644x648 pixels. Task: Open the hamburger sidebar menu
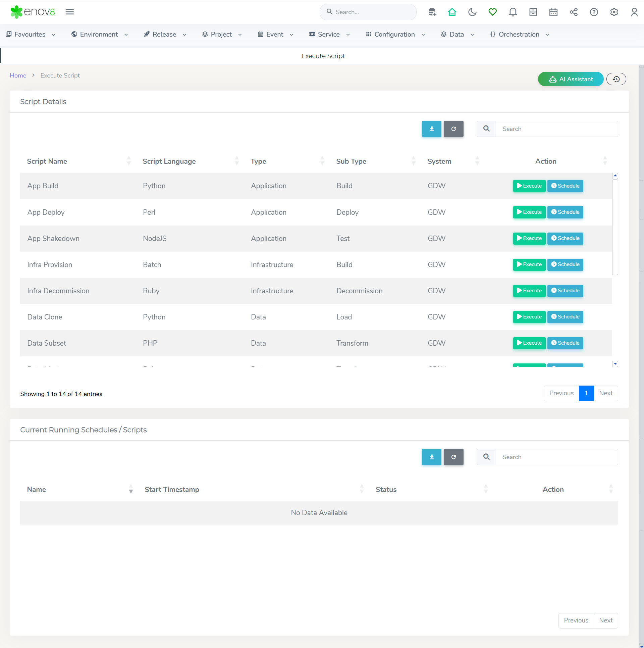pos(70,12)
